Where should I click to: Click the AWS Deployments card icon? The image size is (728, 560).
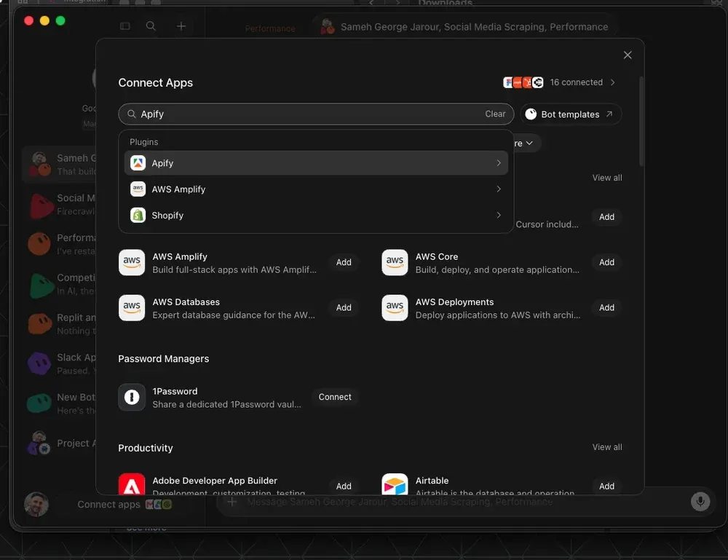point(395,307)
